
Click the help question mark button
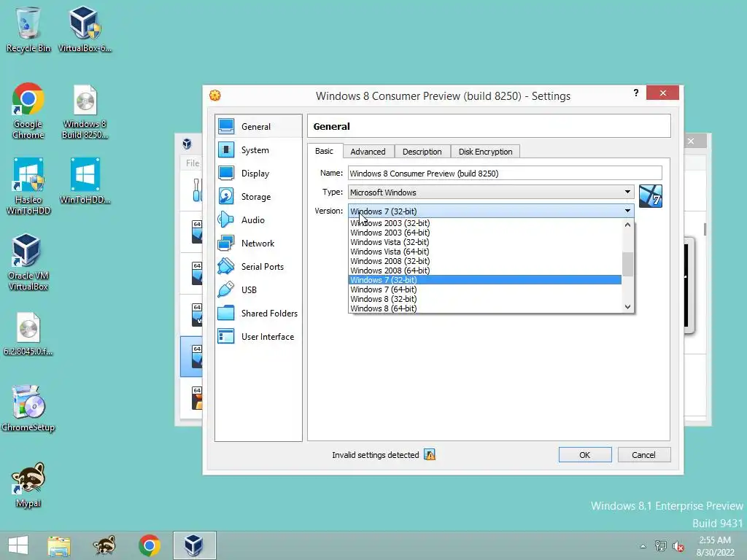click(636, 93)
